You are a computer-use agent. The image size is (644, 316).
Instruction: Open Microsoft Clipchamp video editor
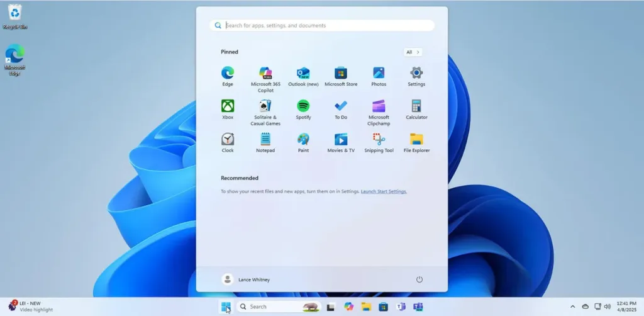(379, 106)
